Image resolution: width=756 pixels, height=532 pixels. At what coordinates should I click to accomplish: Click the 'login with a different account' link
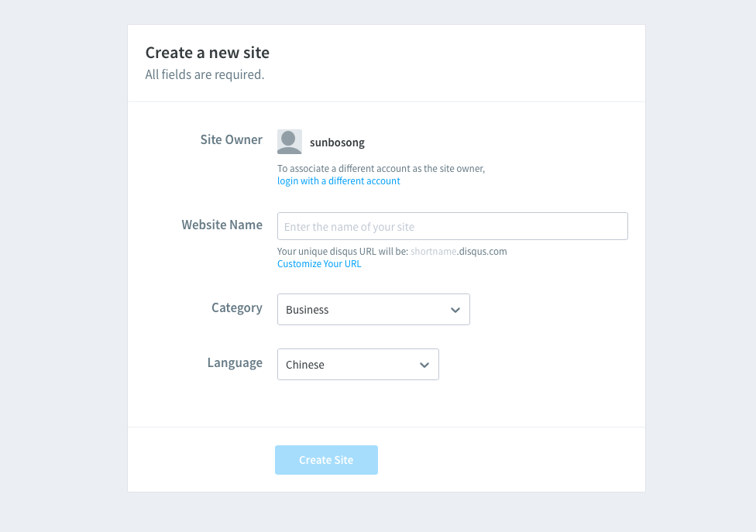tap(338, 181)
